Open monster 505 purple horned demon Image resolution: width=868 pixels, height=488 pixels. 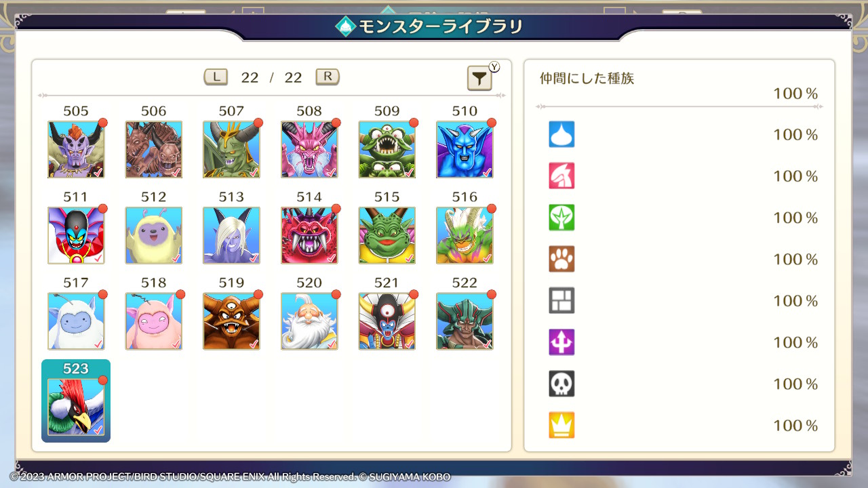[76, 149]
